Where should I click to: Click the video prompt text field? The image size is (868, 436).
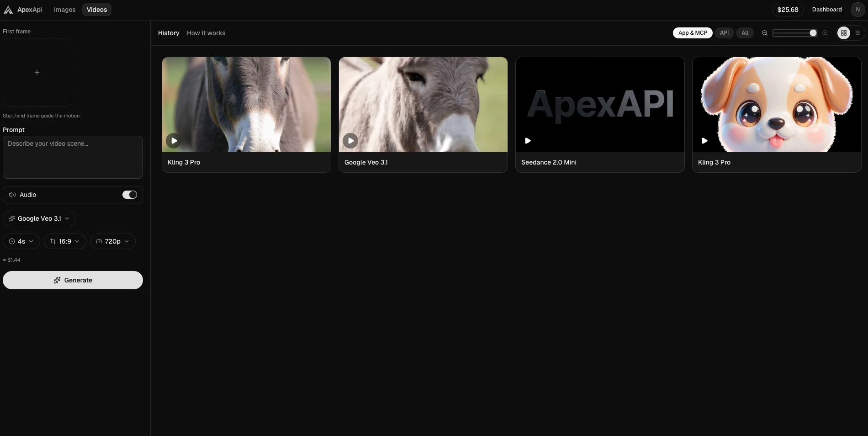[73, 157]
